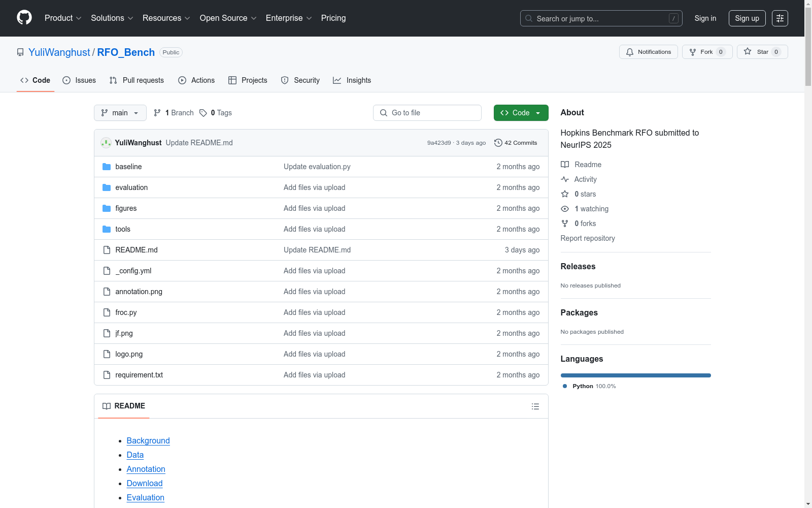Click the pulse icon beside Activity
812x508 pixels.
565,179
